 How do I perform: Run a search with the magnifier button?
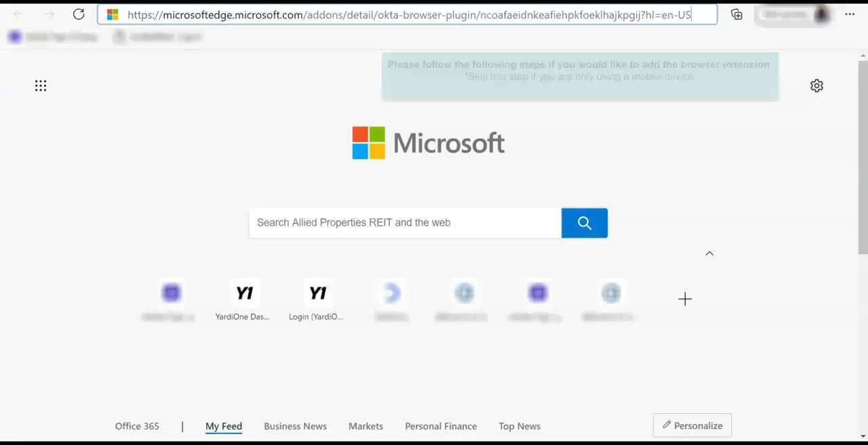pyautogui.click(x=584, y=222)
